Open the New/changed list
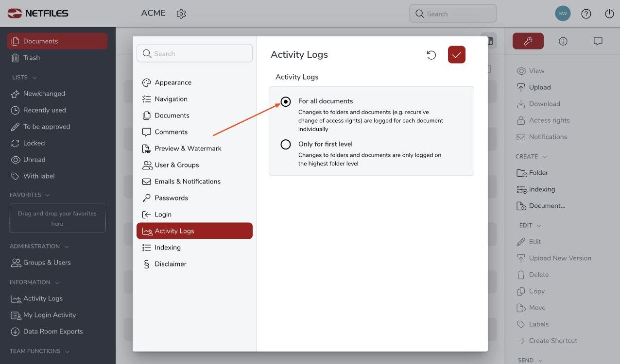Screen dimensions: 620x364 57,94
